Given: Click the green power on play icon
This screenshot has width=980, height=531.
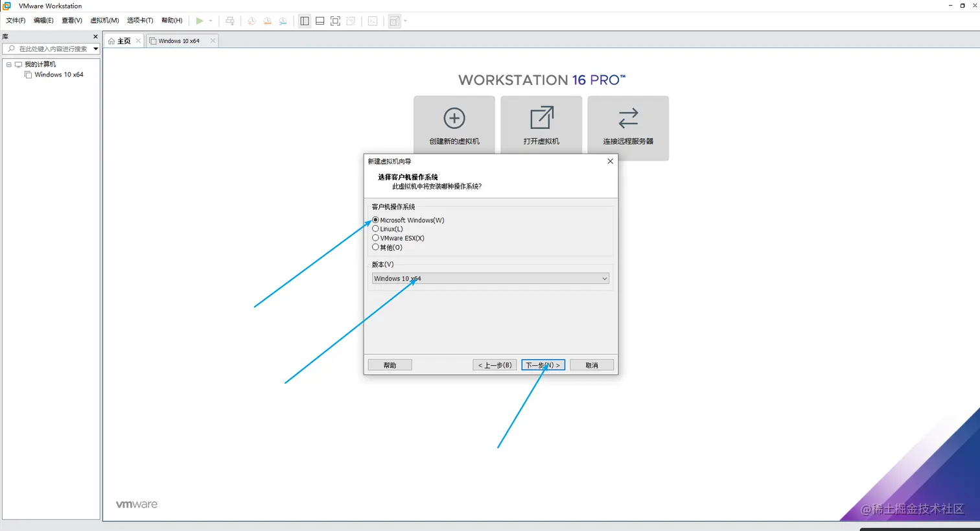Looking at the screenshot, I should [x=200, y=21].
